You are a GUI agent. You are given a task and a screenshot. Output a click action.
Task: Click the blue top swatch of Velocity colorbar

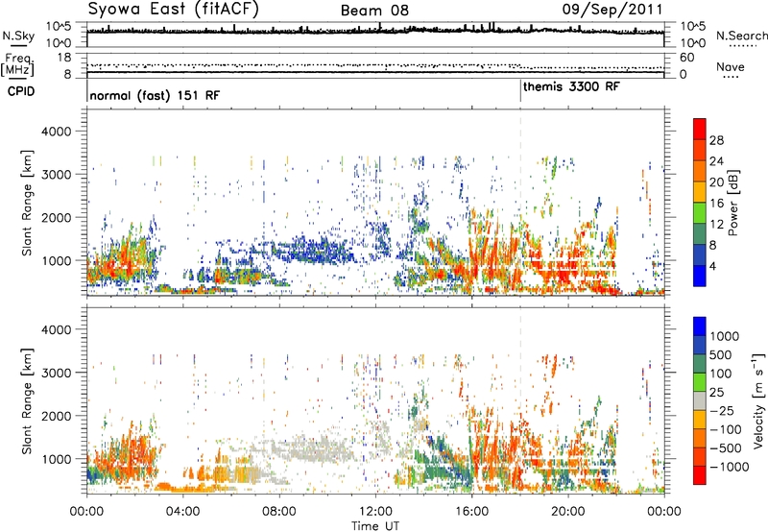click(700, 326)
